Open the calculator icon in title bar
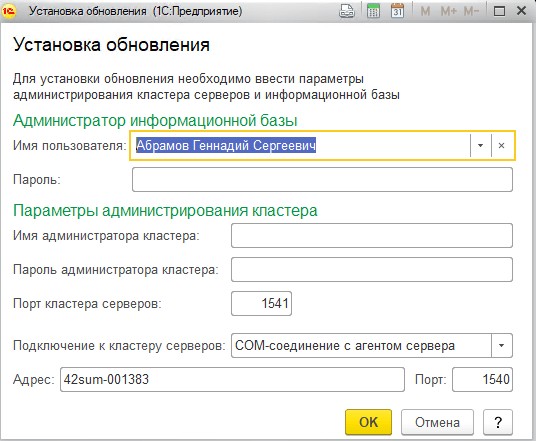The width and height of the screenshot is (536, 441). click(373, 11)
